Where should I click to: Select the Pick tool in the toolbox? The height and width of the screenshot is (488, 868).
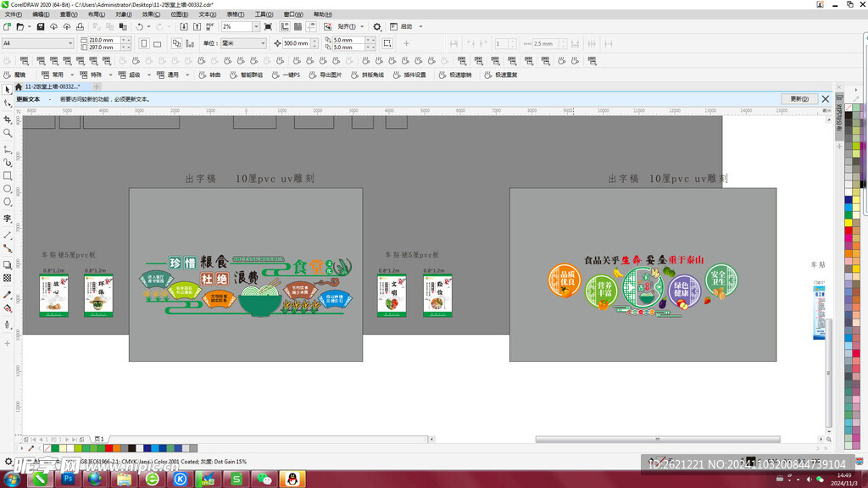[x=7, y=90]
